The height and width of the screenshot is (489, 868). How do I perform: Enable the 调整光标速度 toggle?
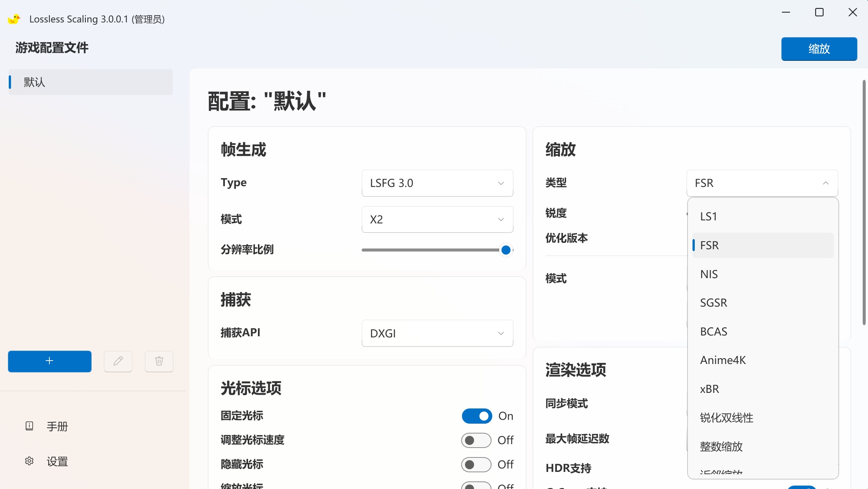pyautogui.click(x=476, y=440)
